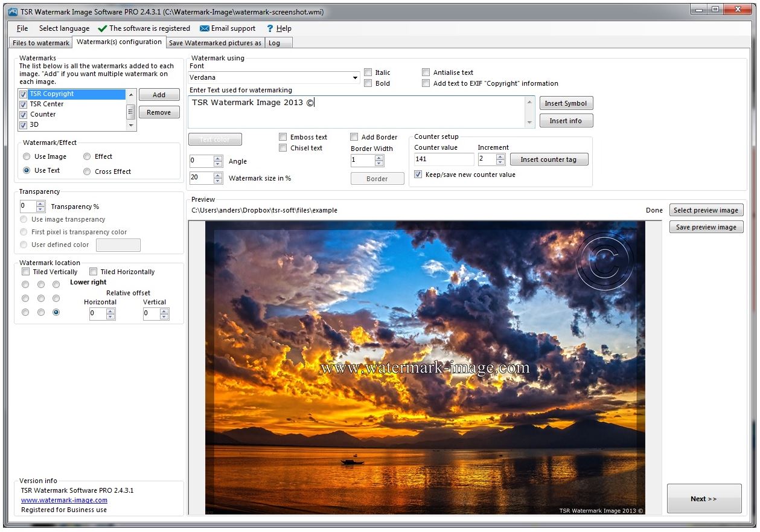
Task: Click the Angle spinner field
Action: tap(206, 161)
